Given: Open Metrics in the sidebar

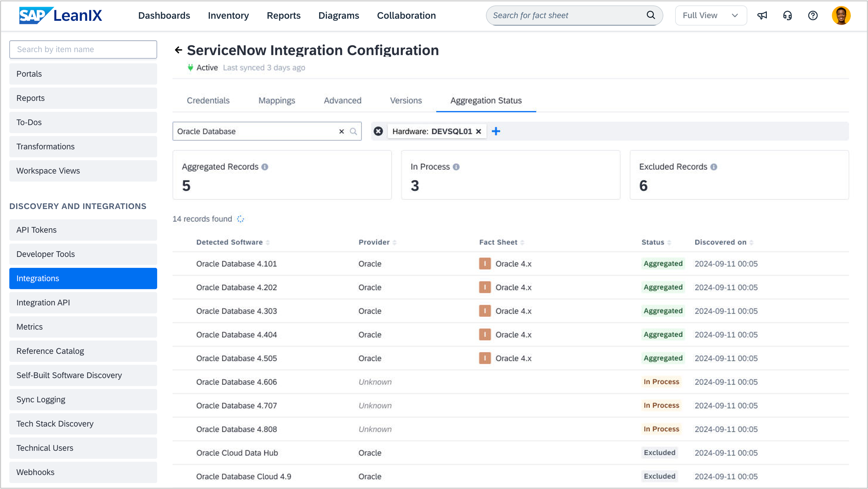Looking at the screenshot, I should pos(83,327).
